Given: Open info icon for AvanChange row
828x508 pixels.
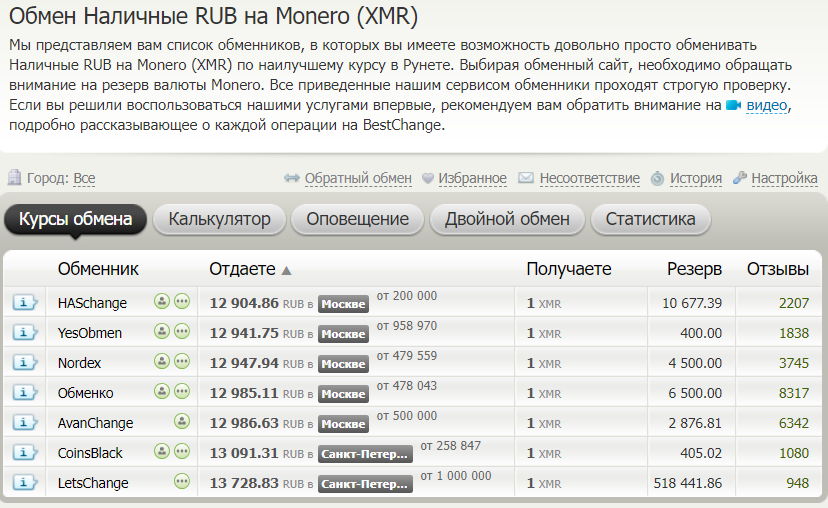Looking at the screenshot, I should [25, 423].
